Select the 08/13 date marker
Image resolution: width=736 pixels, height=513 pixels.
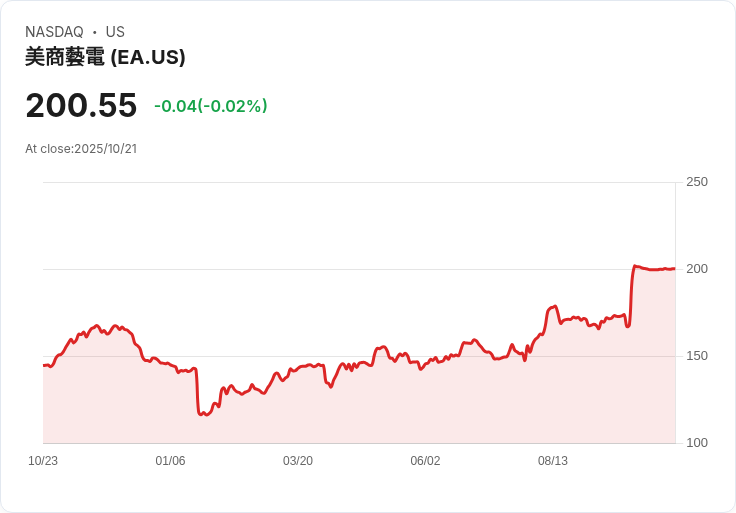click(553, 461)
